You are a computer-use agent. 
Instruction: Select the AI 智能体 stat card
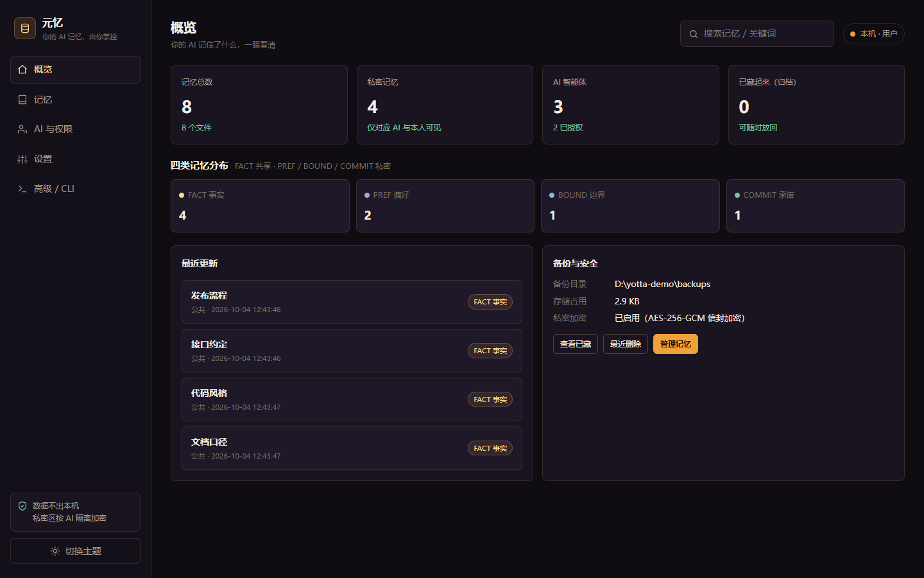(631, 105)
